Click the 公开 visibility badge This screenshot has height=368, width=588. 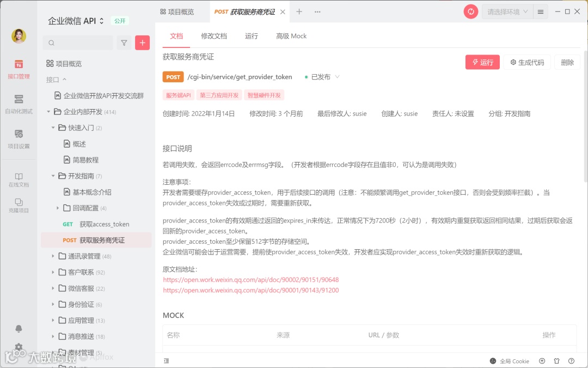120,21
